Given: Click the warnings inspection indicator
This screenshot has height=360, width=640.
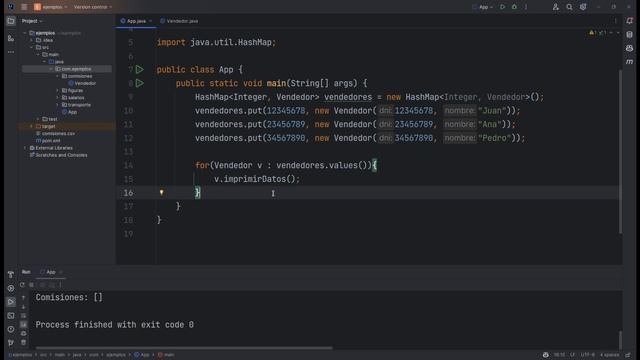Looking at the screenshot, I should (x=593, y=33).
